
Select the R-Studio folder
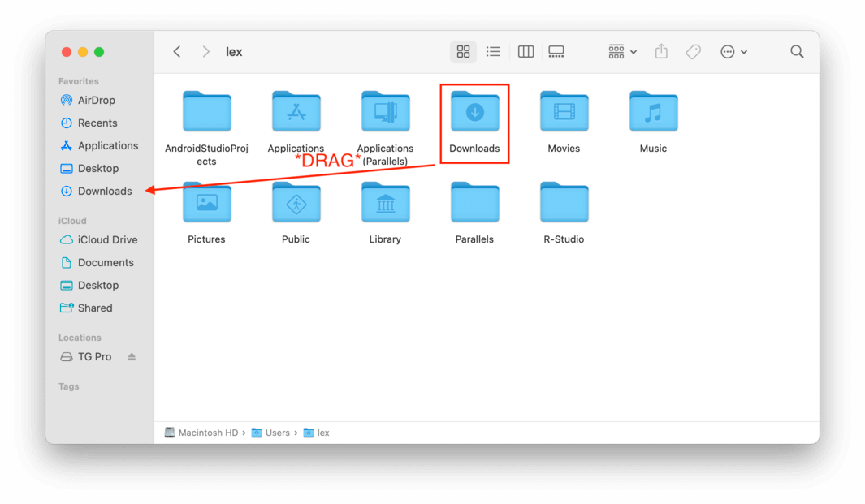[x=564, y=203]
